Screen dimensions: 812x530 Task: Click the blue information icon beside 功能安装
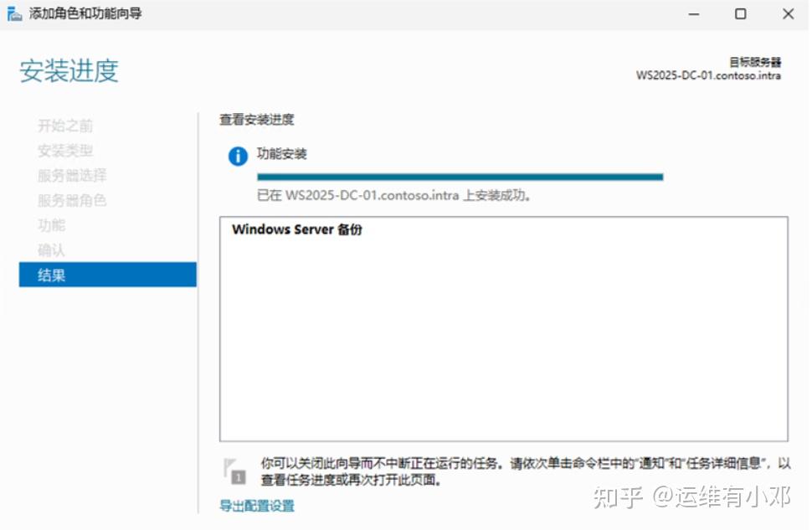237,157
